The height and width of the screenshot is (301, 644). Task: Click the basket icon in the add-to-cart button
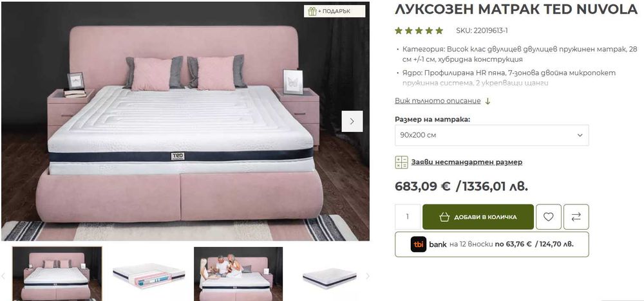444,217
